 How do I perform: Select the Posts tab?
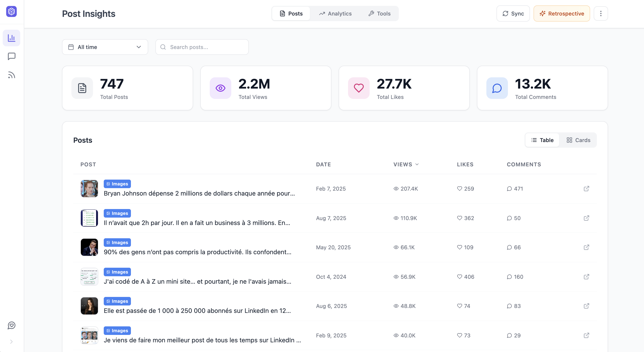coord(291,13)
